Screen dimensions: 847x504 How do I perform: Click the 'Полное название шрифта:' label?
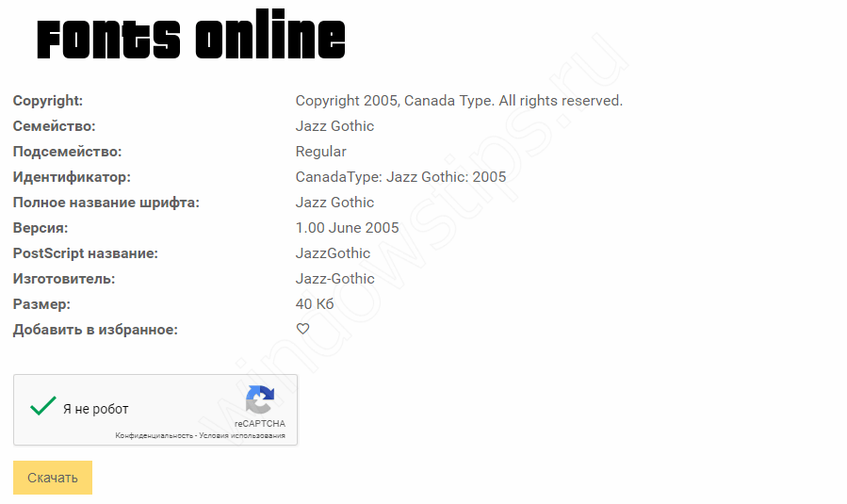coord(106,202)
